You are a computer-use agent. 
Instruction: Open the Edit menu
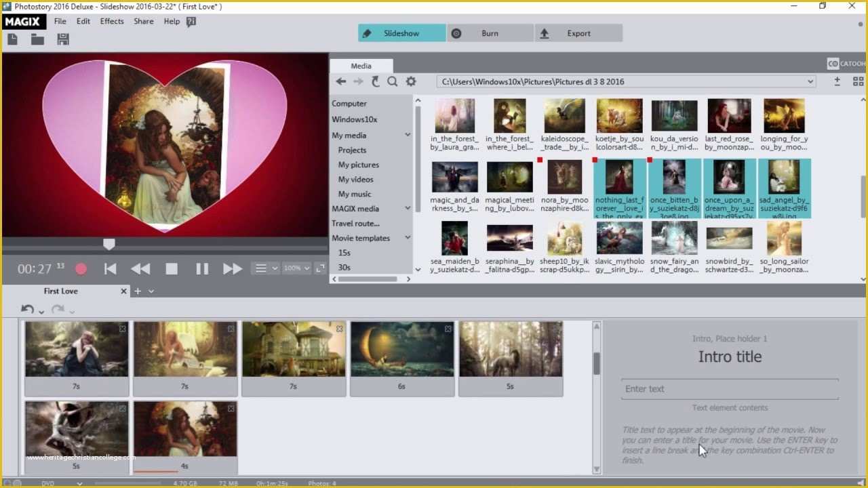(83, 22)
